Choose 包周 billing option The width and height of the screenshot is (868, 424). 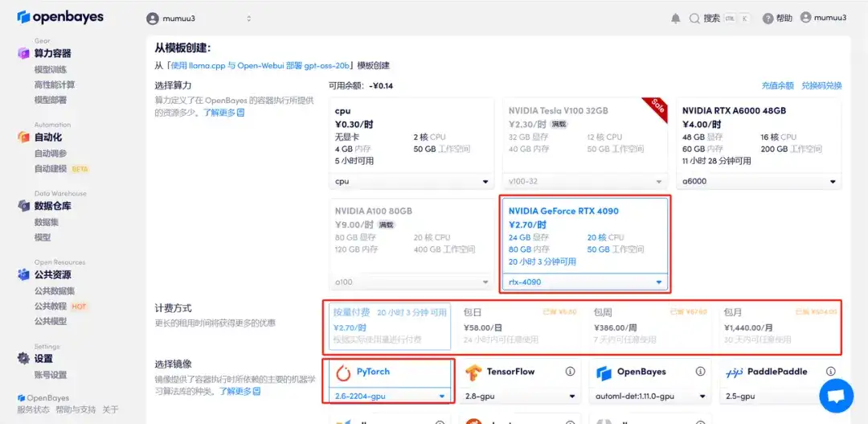tap(650, 327)
